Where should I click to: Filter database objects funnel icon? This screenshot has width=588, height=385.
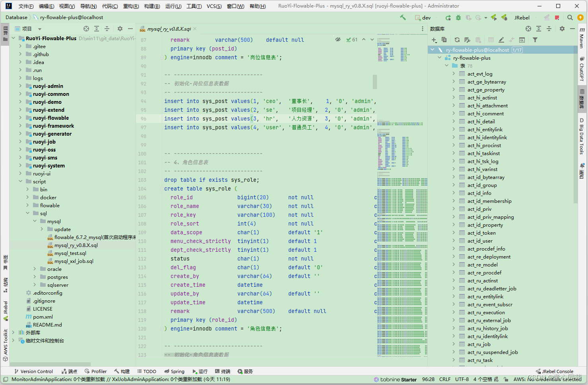[535, 40]
